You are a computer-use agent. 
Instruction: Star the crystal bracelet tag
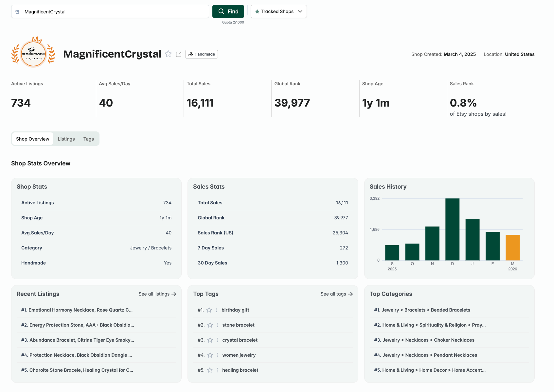[x=210, y=340]
